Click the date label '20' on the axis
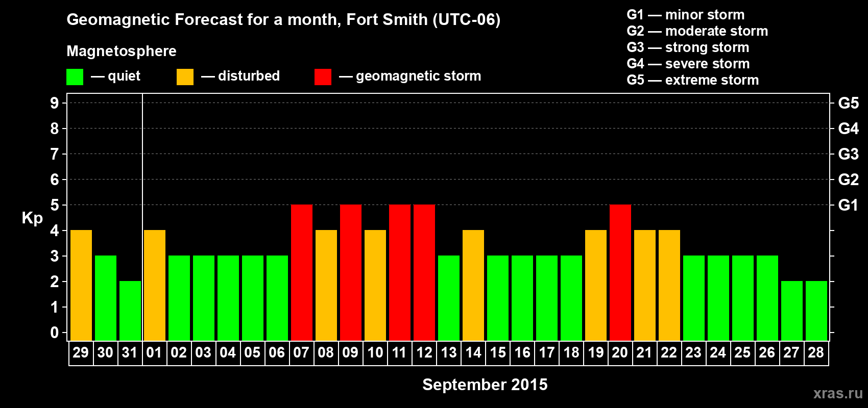The width and height of the screenshot is (868, 408). [x=620, y=353]
